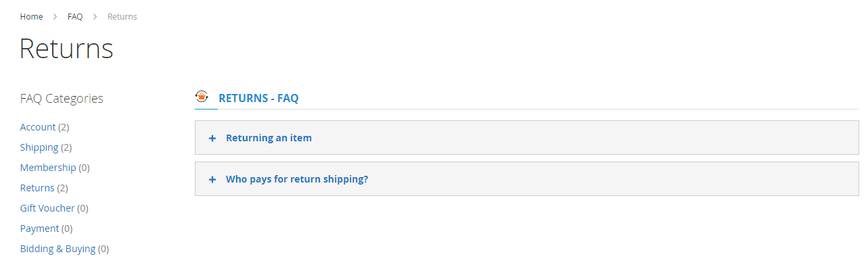Expand Who pays for return shipping?
Image resolution: width=868 pixels, height=265 pixels.
pos(526,179)
